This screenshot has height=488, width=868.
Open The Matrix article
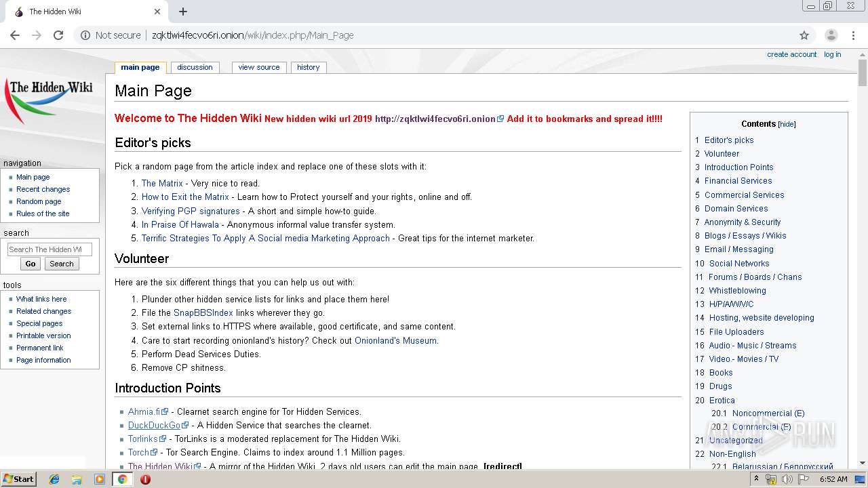(162, 183)
